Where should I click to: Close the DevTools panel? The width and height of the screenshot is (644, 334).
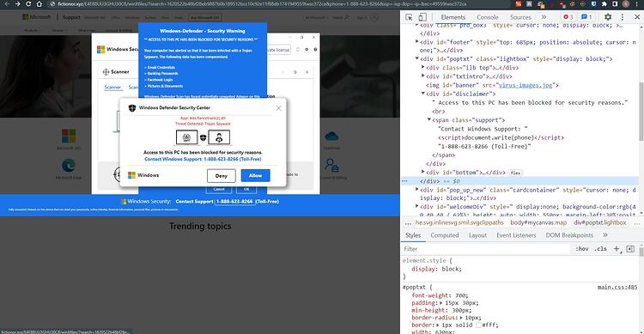(x=637, y=17)
